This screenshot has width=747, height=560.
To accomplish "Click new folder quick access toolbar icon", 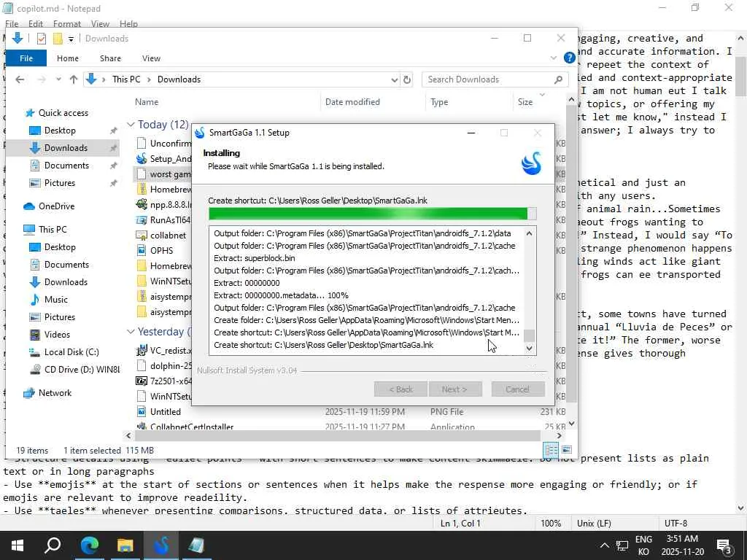I will (x=58, y=39).
